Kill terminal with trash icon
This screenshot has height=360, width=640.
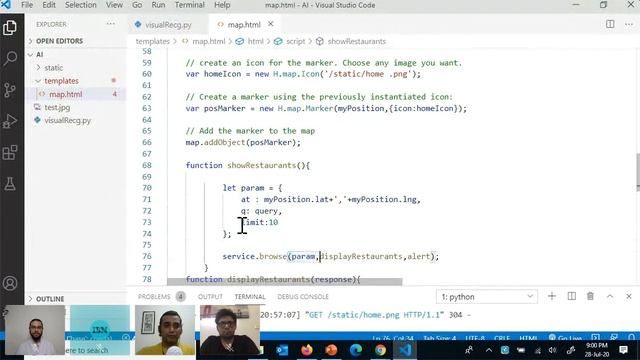590,296
